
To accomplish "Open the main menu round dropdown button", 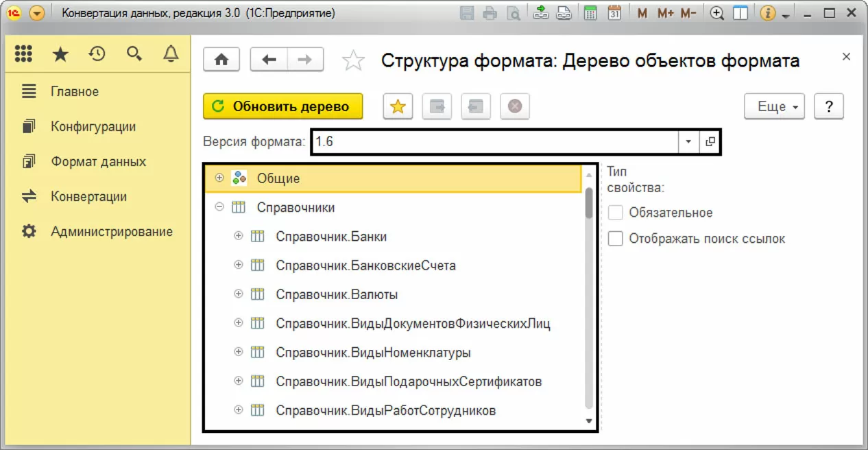I will [37, 13].
